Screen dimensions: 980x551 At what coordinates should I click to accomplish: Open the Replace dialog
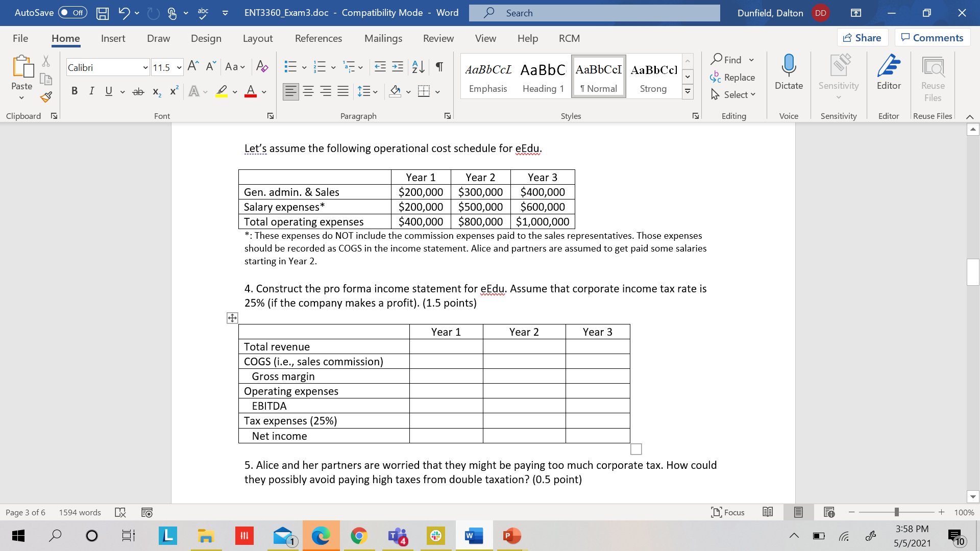point(738,77)
